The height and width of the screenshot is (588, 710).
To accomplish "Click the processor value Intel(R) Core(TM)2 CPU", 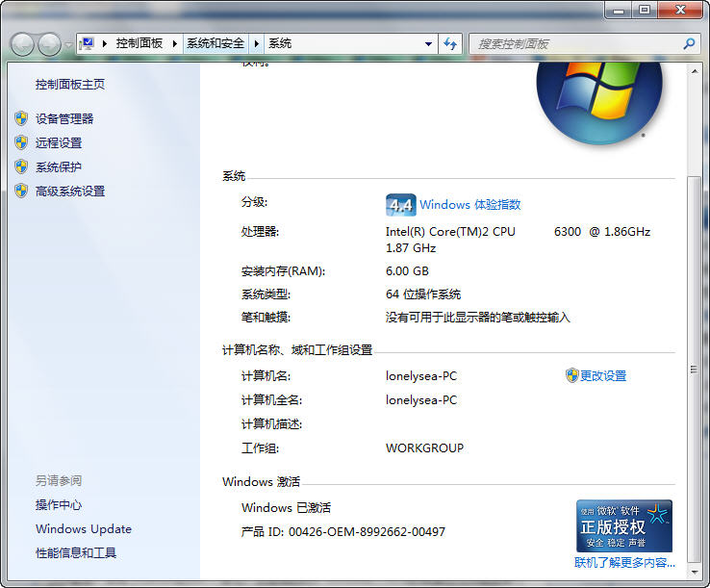I will pyautogui.click(x=450, y=232).
